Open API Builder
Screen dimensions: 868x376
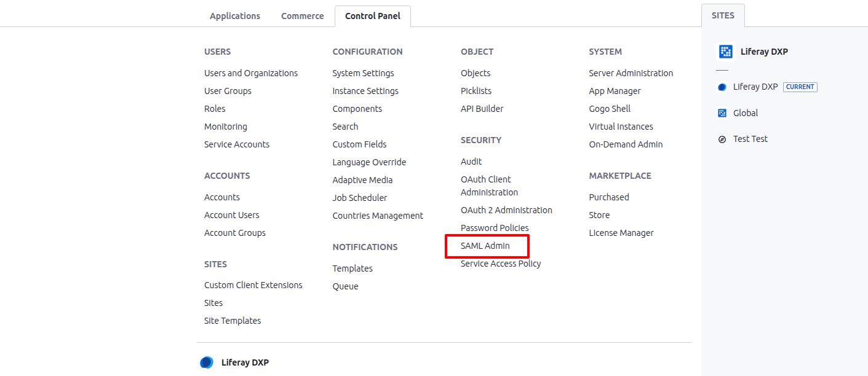pos(482,109)
